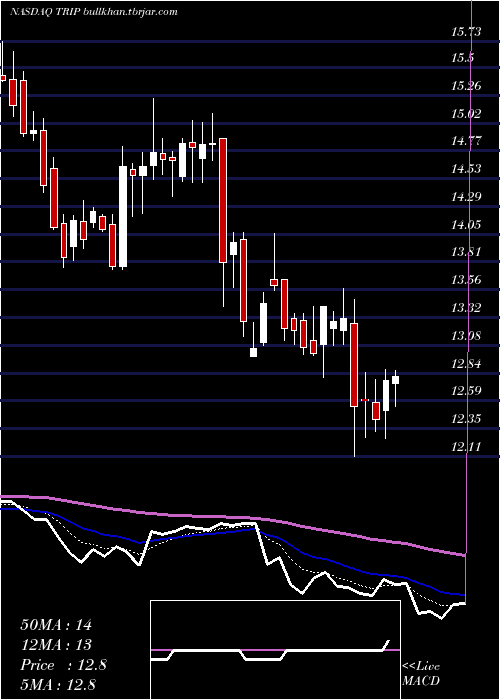This screenshot has height=700, width=500.
Task: Click the <<Live MACD label
Action: [421, 673]
